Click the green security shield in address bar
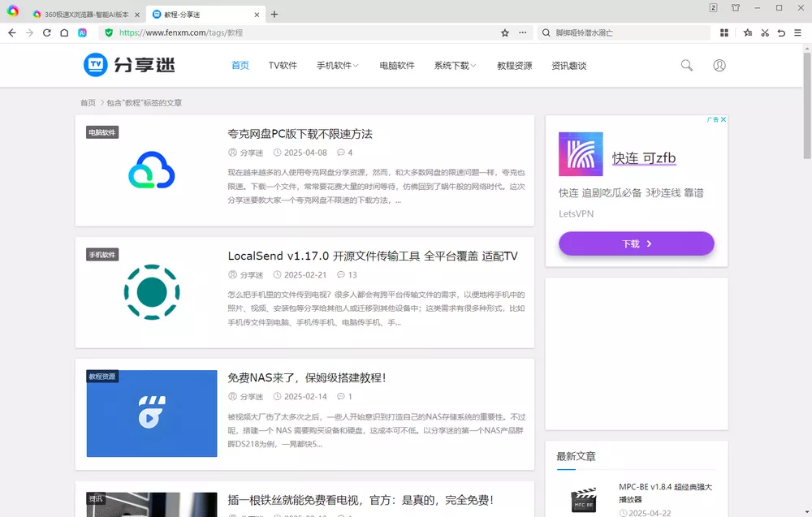The image size is (812, 517). pyautogui.click(x=109, y=33)
